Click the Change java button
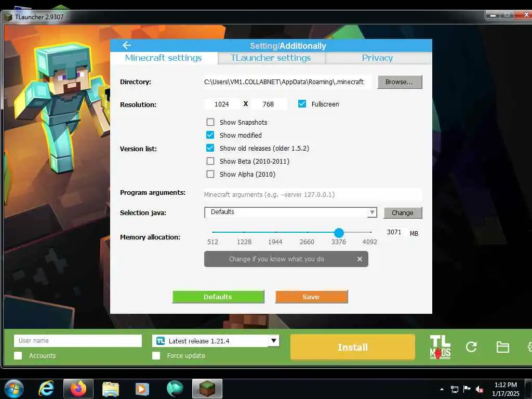 403,212
